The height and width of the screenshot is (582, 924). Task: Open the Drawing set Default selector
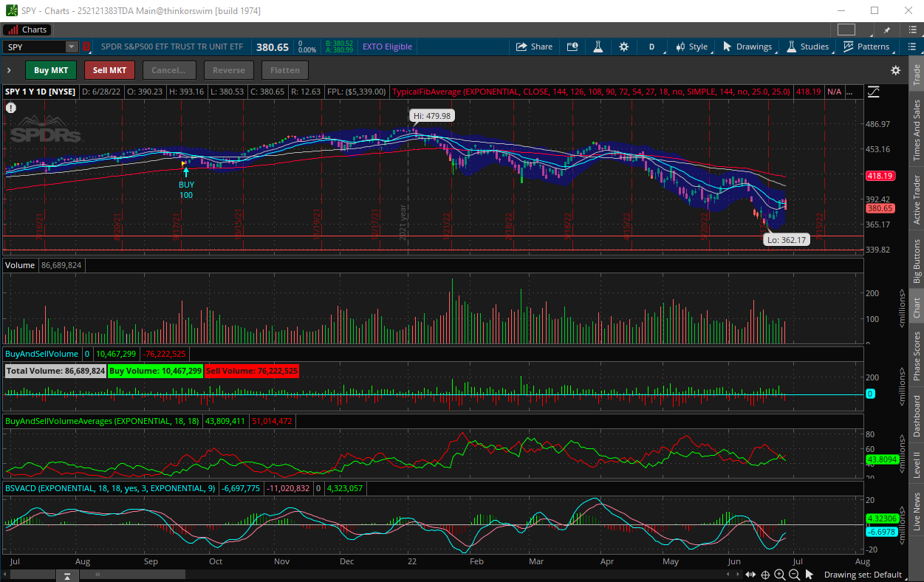point(863,575)
